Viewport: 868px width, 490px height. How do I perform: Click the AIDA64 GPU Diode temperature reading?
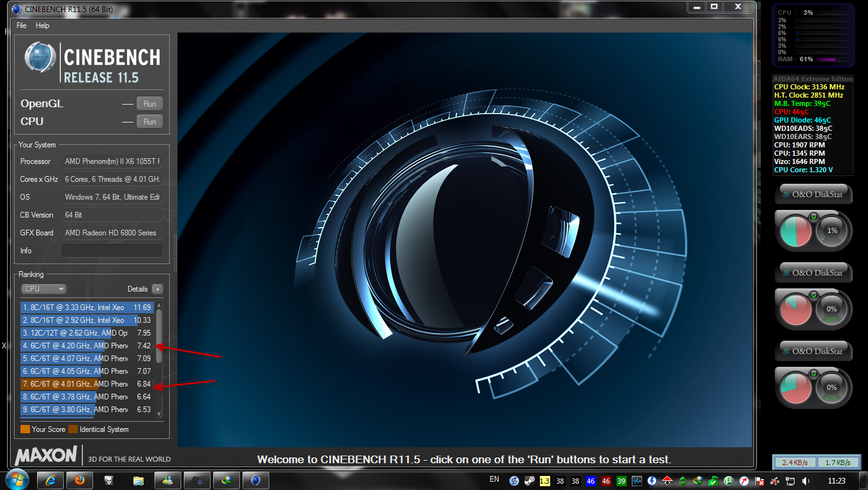(x=803, y=120)
